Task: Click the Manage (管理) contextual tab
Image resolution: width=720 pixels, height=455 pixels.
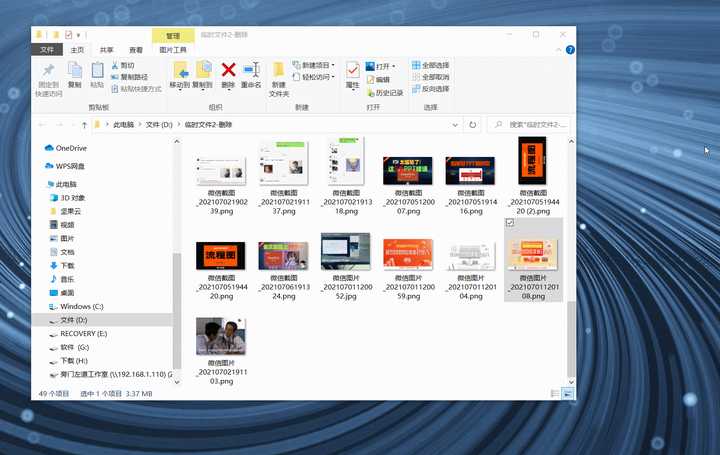Action: tap(173, 35)
